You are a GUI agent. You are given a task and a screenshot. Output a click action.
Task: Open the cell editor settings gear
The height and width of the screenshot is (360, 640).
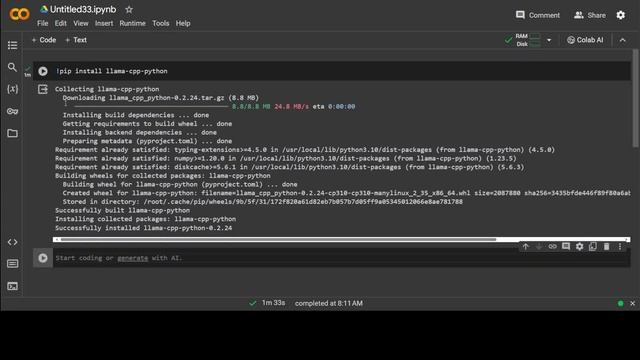tap(579, 247)
